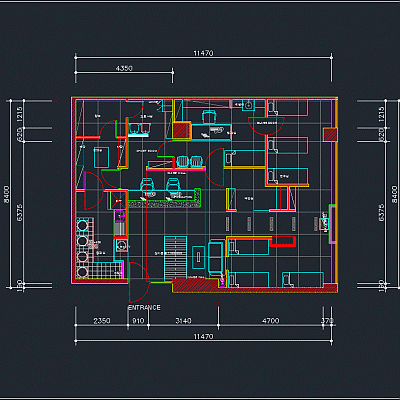Click the ENTRANCE label below the door
The image size is (400, 400).
[x=144, y=307]
